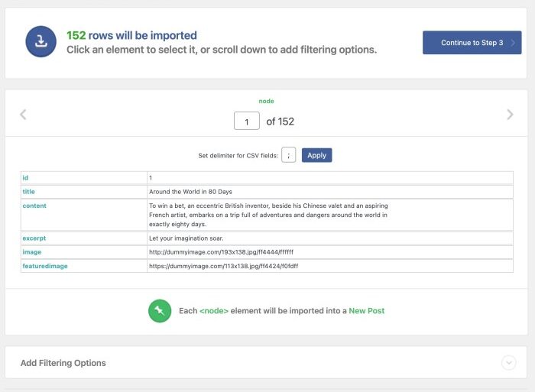Select the image field name
This screenshot has height=392, width=535.
tap(32, 252)
